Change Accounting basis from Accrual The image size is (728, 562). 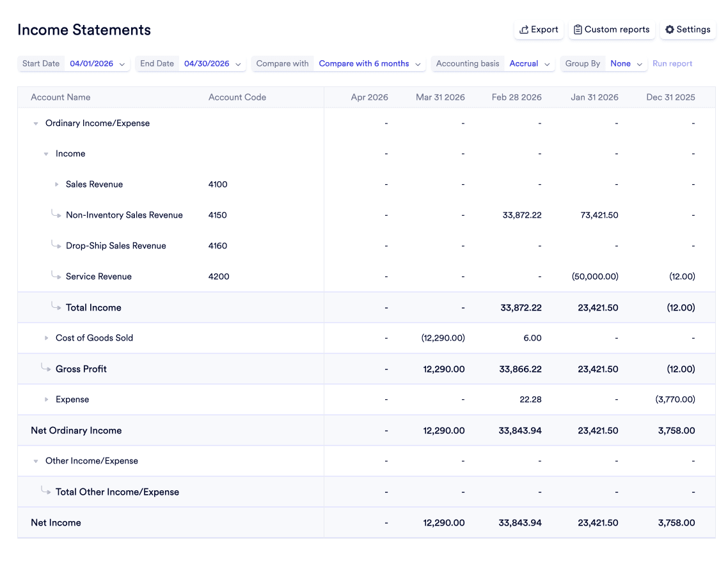tap(529, 64)
